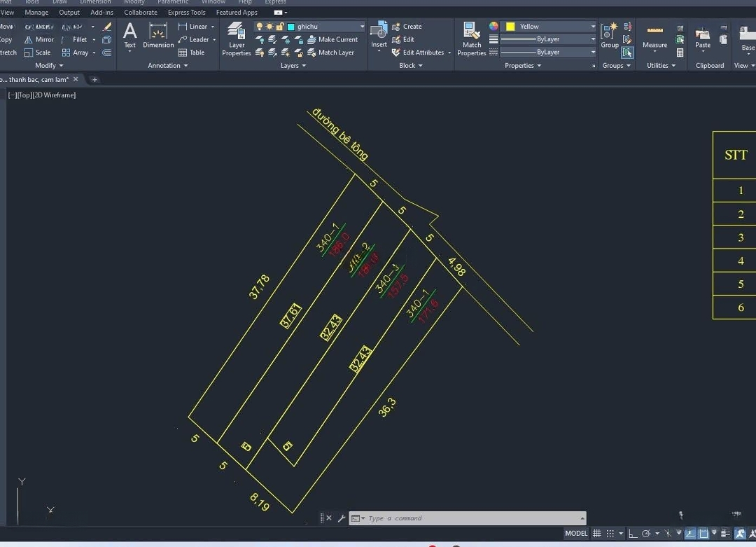The width and height of the screenshot is (756, 547).
Task: Click the customize wrench icon beside command line
Action: coord(342,518)
